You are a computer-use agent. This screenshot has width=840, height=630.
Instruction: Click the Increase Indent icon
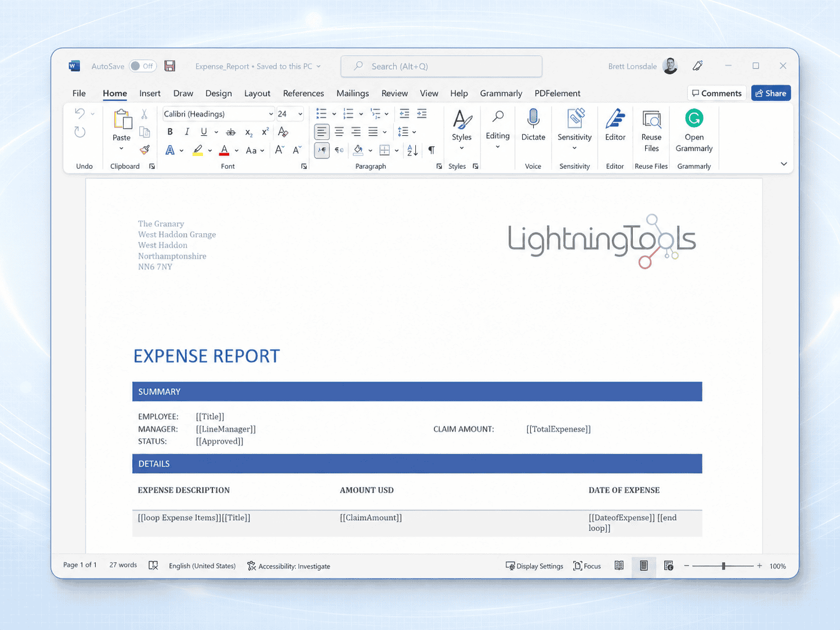pyautogui.click(x=422, y=114)
